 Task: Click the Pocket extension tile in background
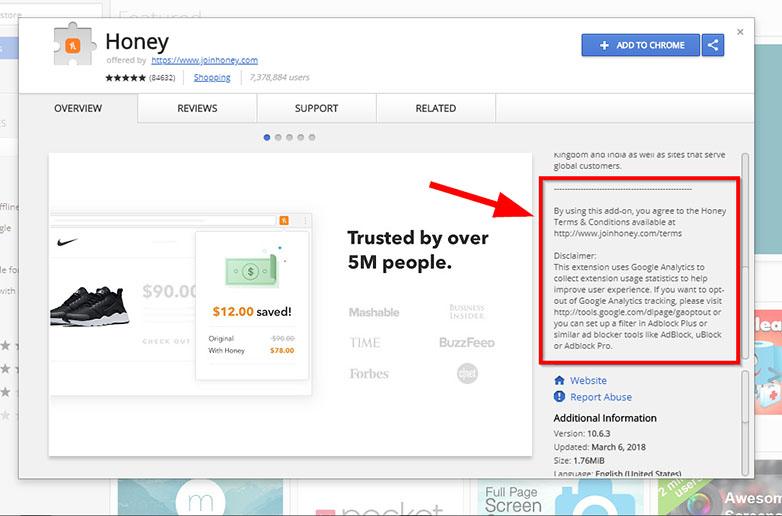pyautogui.click(x=382, y=498)
